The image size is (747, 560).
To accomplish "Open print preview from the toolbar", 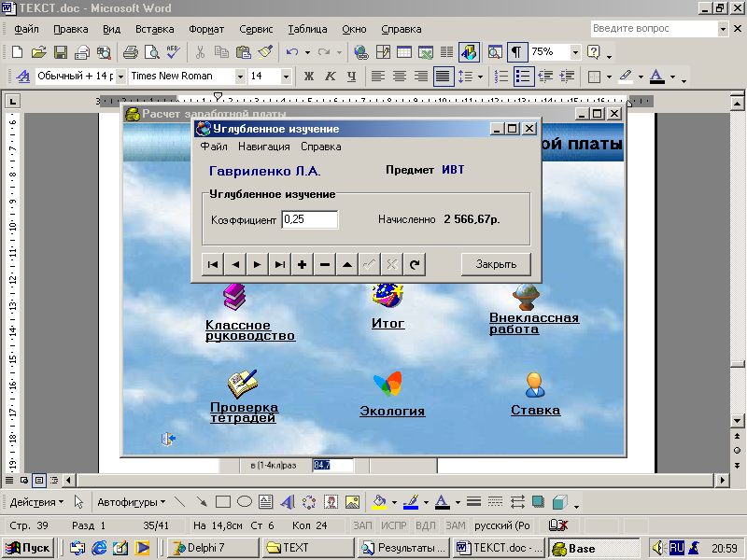I will coord(152,52).
